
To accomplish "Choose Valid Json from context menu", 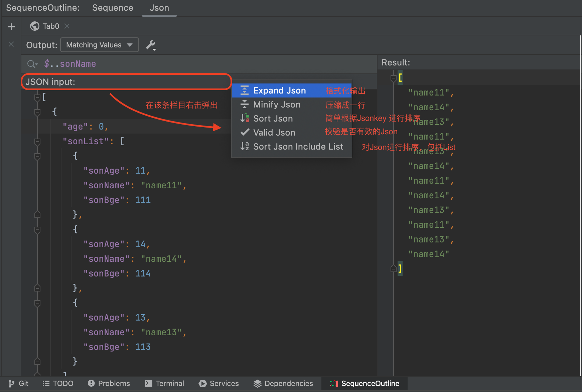I will coord(292,133).
